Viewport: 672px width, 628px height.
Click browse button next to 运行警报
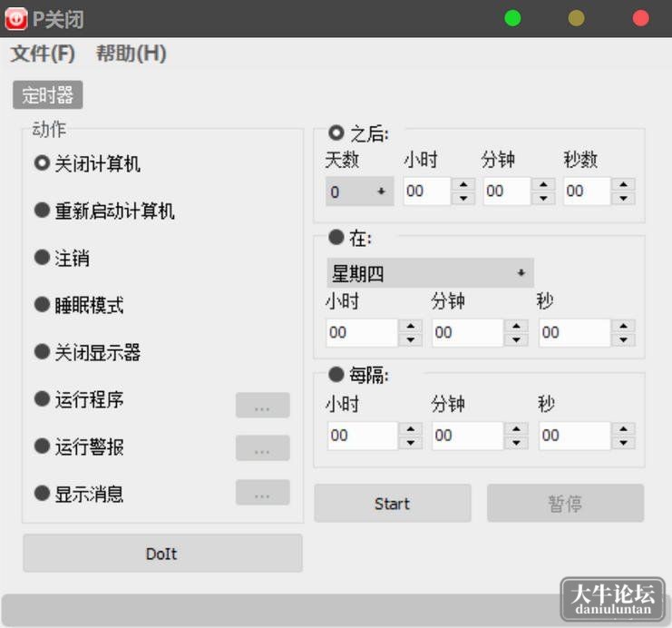click(x=263, y=447)
